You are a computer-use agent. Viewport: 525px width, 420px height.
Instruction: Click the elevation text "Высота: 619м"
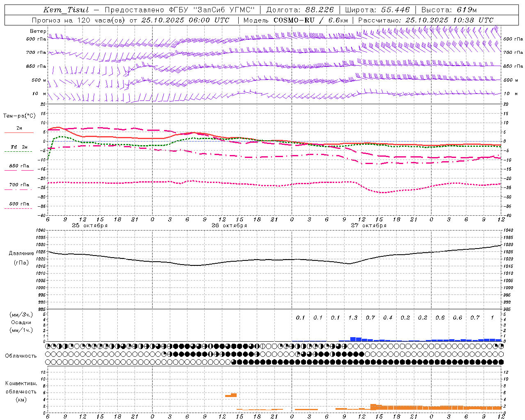coord(449,10)
